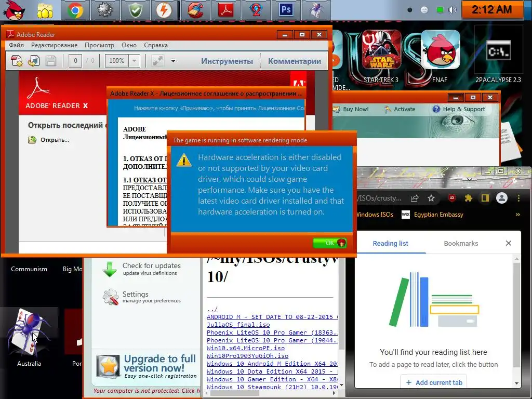This screenshot has height=399, width=532.
Task: Expand the bookmarks overflow chevron
Action: tap(518, 215)
